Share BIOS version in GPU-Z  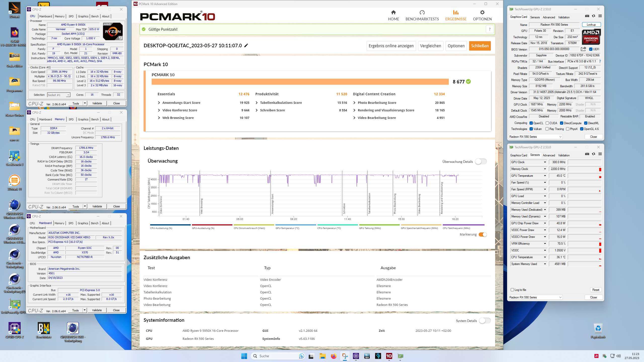click(583, 49)
